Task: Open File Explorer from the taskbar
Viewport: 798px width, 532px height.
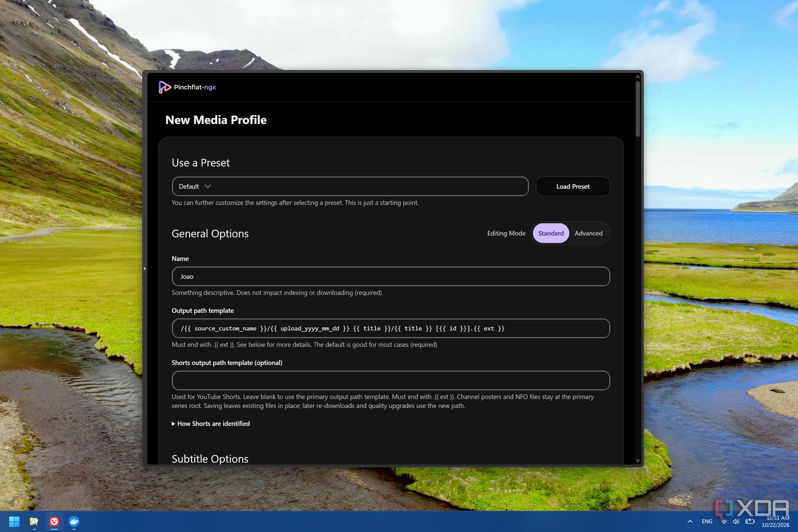Action: tap(34, 521)
